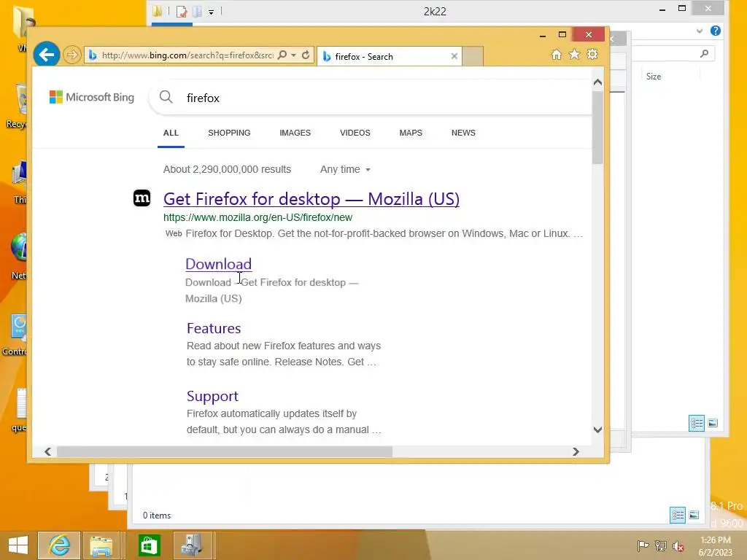Select details view in the lower Explorer window
The width and height of the screenshot is (747, 560).
[678, 515]
